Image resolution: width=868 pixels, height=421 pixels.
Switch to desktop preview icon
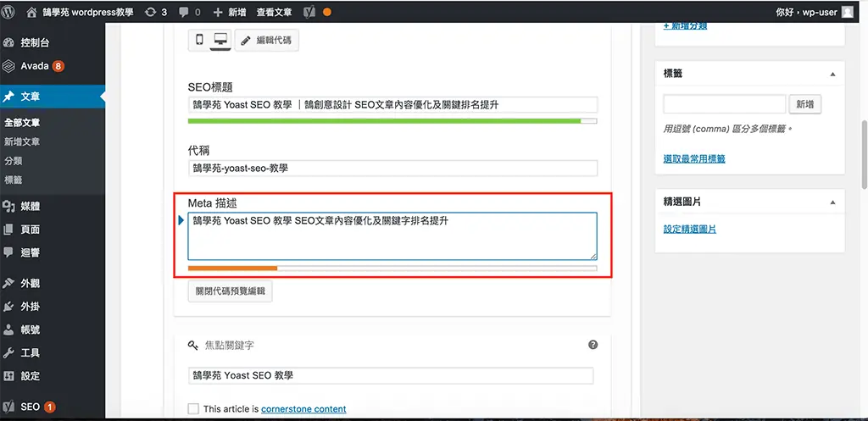tap(221, 40)
